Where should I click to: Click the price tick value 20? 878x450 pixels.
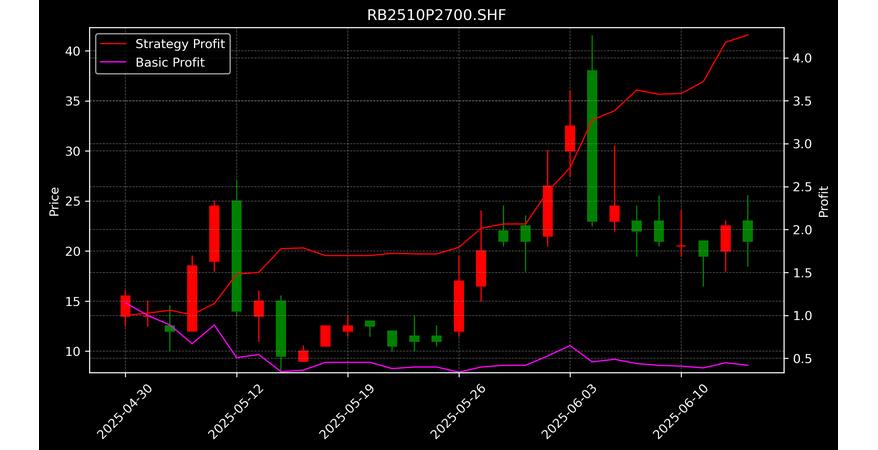point(75,251)
